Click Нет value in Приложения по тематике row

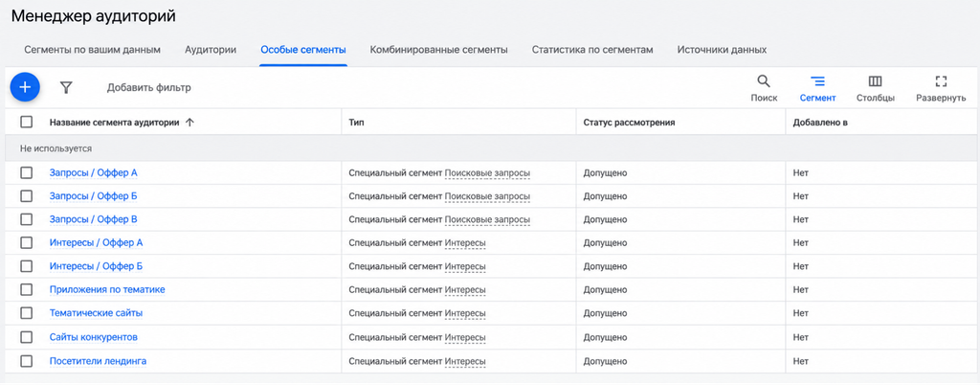coord(801,289)
